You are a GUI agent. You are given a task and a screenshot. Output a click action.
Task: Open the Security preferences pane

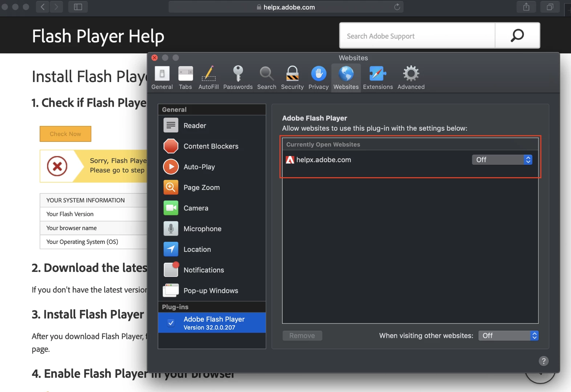pyautogui.click(x=292, y=78)
